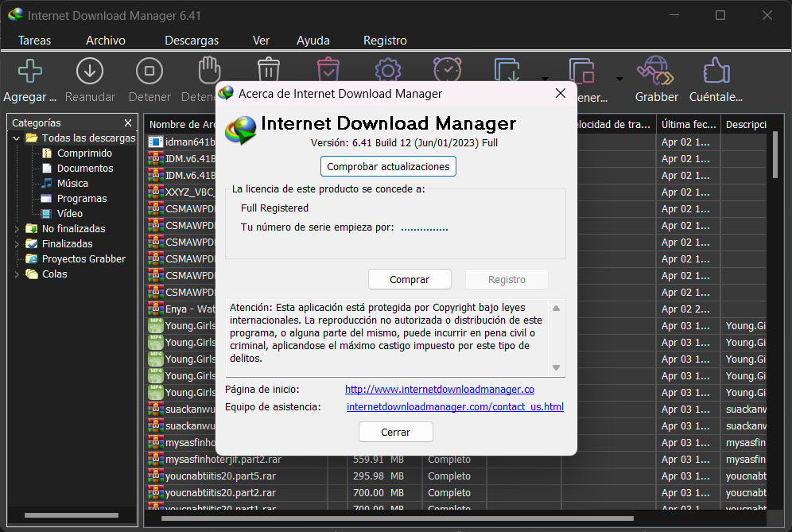The height and width of the screenshot is (532, 792).
Task: Click the Categorías panel horizontal scrollbar
Action: (72, 515)
